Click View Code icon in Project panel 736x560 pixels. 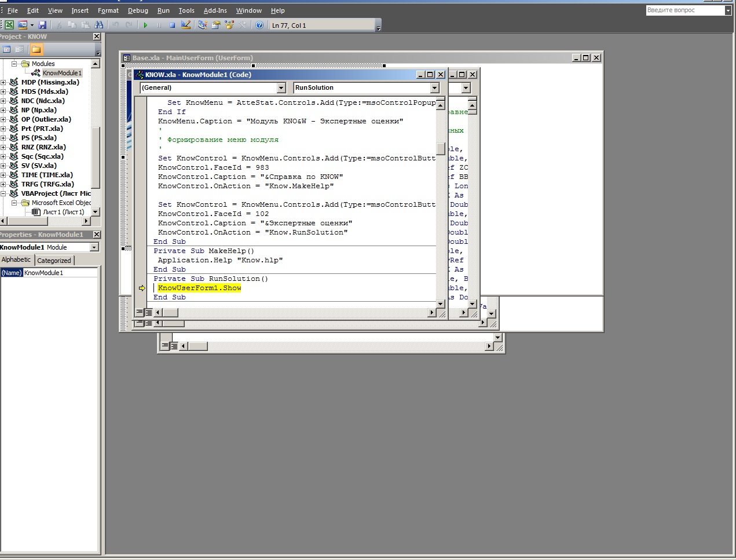tap(6, 49)
